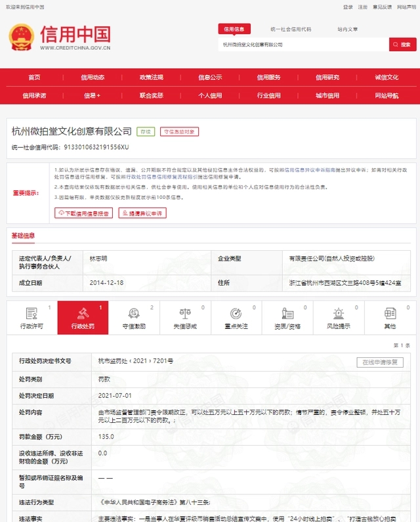Open 个人信用 navigation menu item

point(210,96)
